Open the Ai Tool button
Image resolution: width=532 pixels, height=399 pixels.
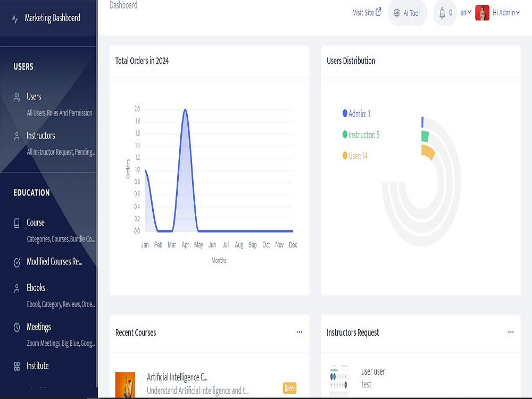tap(407, 13)
